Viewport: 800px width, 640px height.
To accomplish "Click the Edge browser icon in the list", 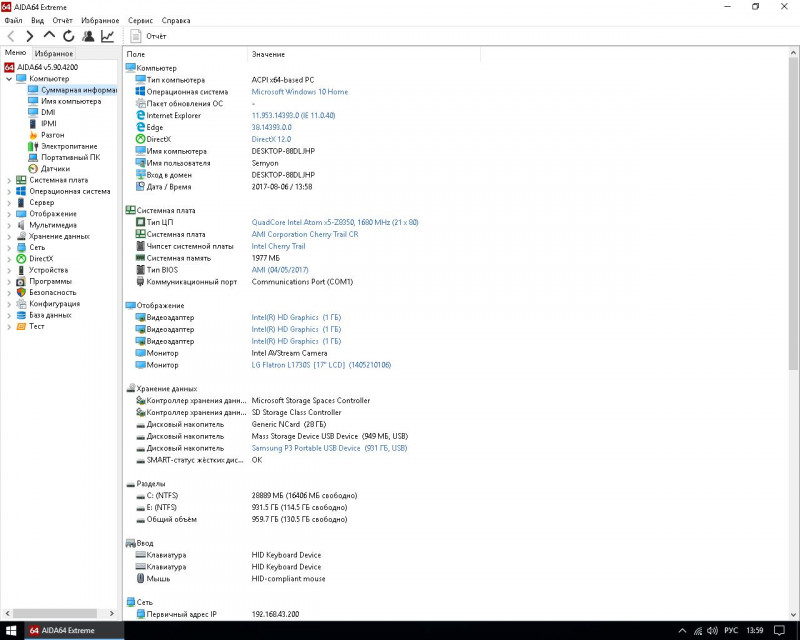I will [x=140, y=127].
